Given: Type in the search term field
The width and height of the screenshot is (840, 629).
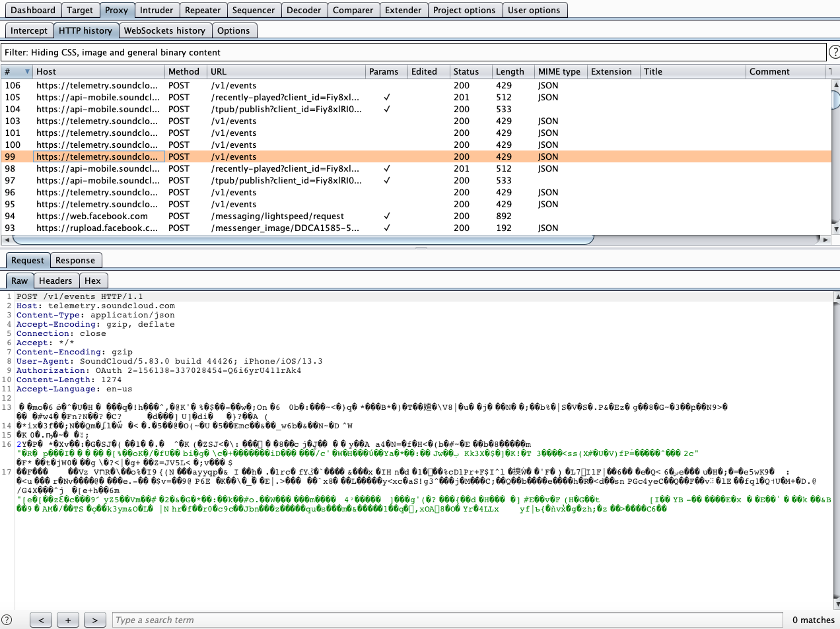Looking at the screenshot, I should click(446, 620).
